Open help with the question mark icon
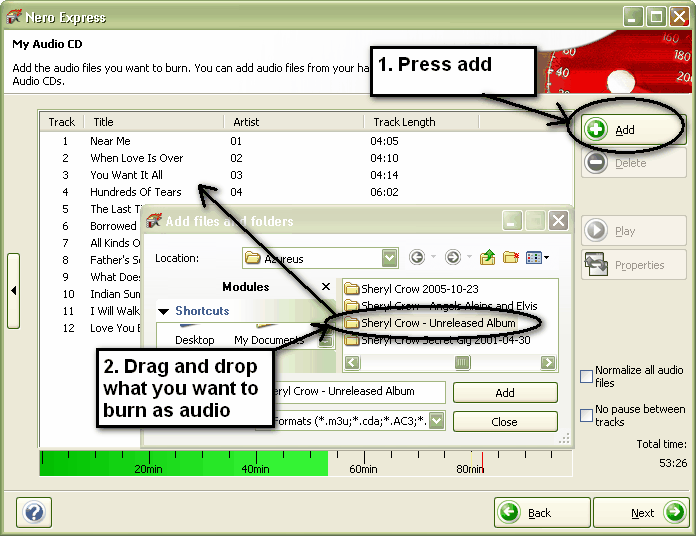 click(x=34, y=512)
